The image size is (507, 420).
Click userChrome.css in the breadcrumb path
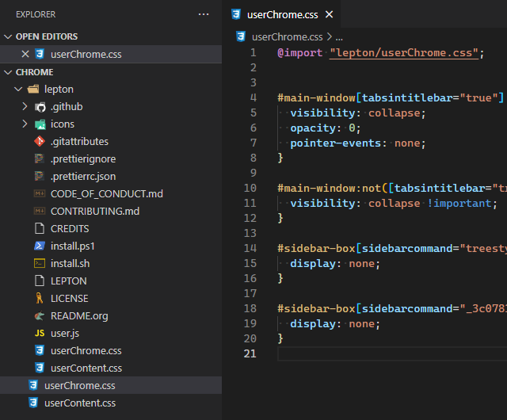point(287,37)
